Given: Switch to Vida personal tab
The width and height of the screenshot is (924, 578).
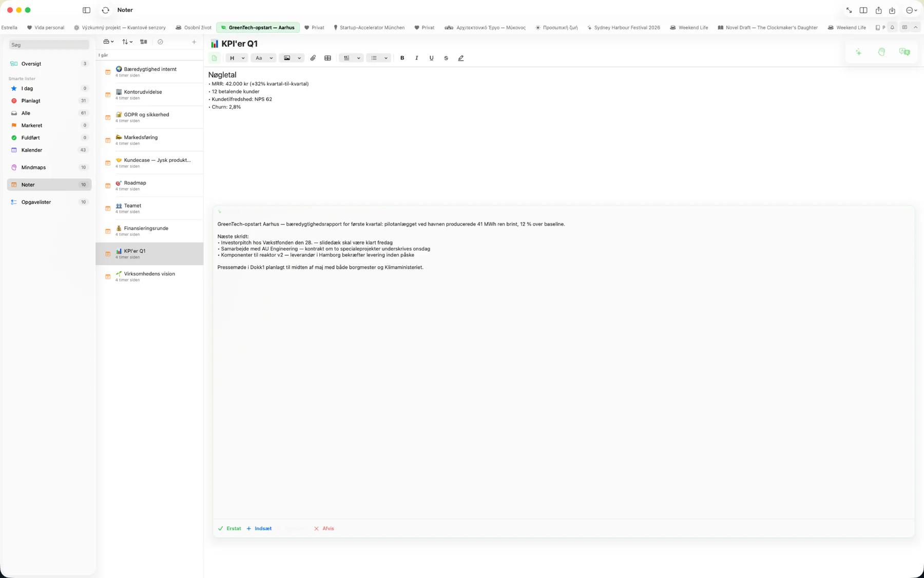Looking at the screenshot, I should pos(46,28).
